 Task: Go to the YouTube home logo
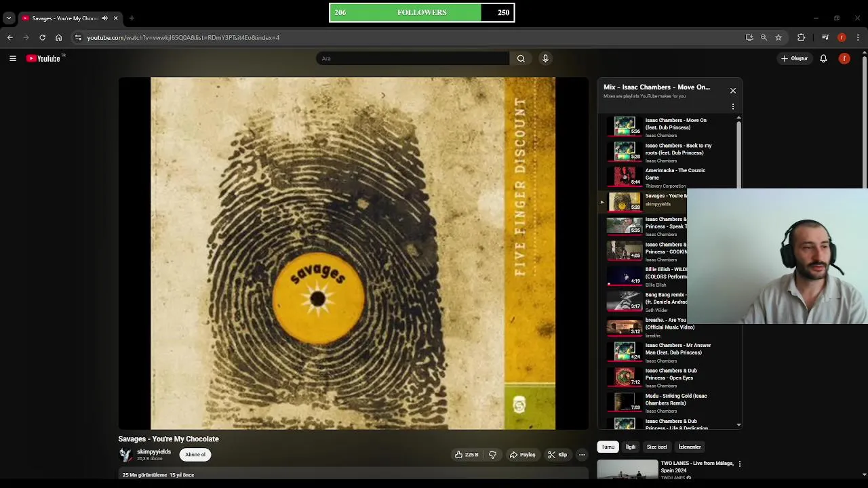tap(43, 58)
